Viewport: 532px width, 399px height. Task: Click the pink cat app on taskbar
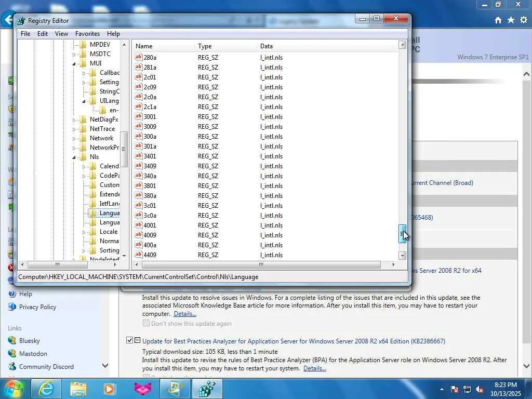[143, 389]
